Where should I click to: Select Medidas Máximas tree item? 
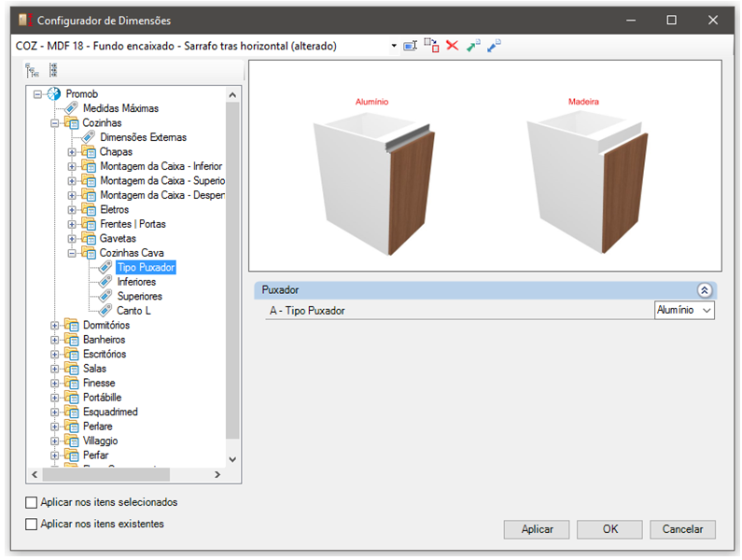[x=120, y=108]
